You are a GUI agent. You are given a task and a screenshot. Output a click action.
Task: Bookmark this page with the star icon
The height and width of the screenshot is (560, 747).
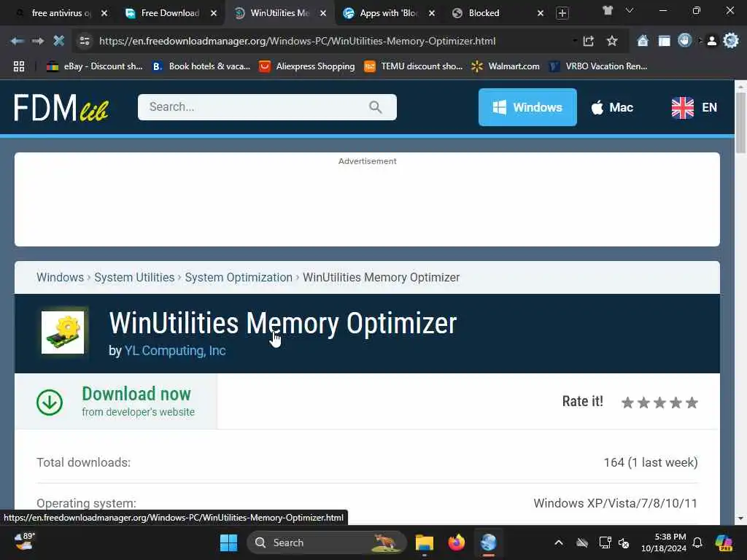click(x=612, y=41)
